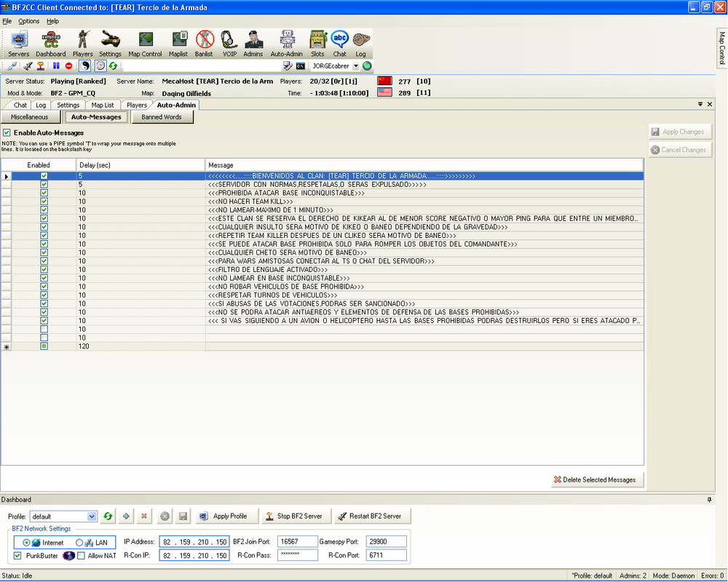Click the save disk icon in Dashboard
The width and height of the screenshot is (728, 582).
183,516
